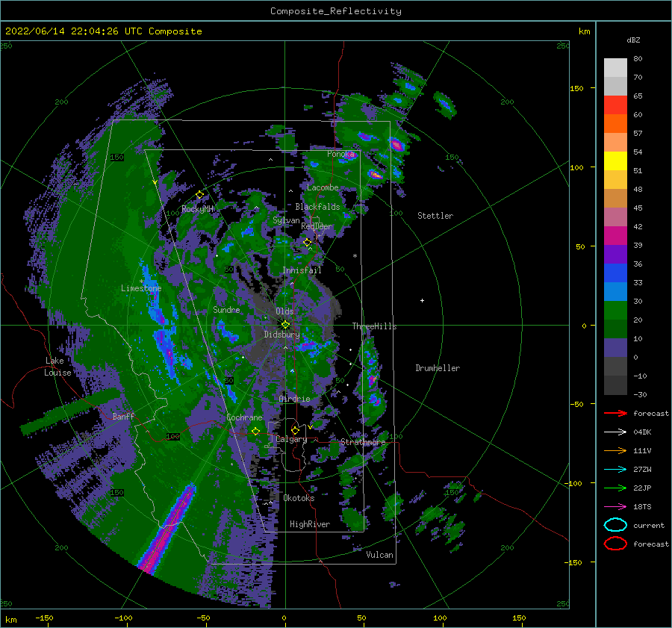The image size is (672, 628).
Task: Click the asterisk marker above Limestone
Action: (141, 282)
